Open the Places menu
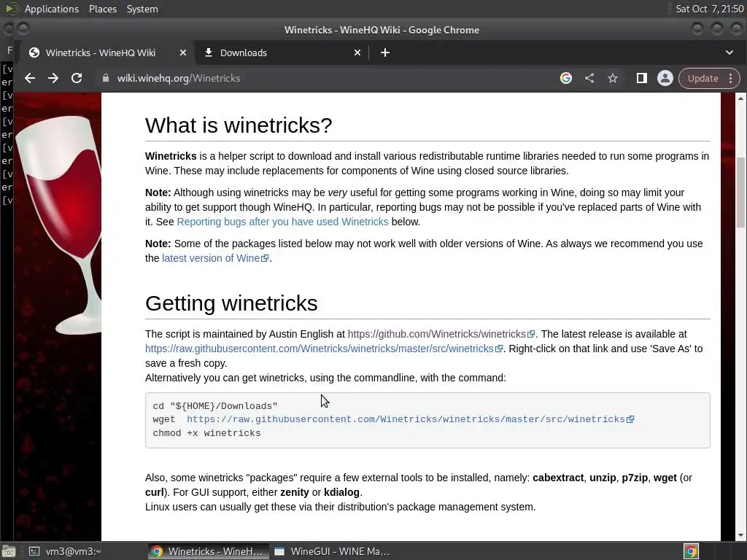 (x=102, y=9)
